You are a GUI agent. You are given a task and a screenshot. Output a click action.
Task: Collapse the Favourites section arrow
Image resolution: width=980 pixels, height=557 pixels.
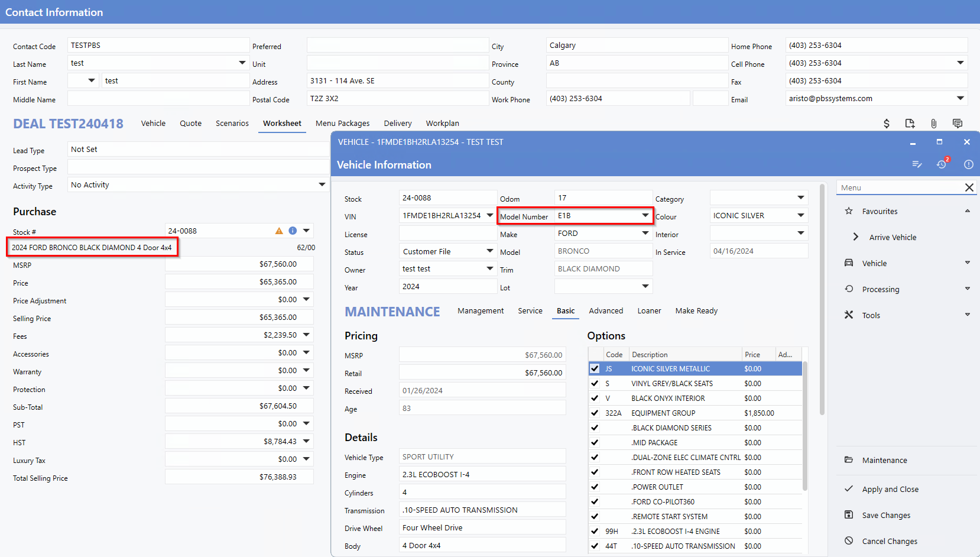coord(968,211)
